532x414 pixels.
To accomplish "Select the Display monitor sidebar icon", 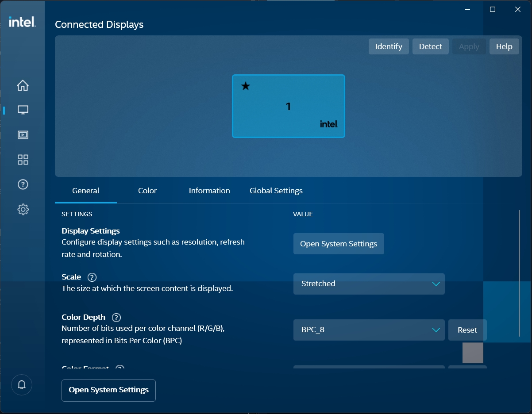I will pyautogui.click(x=23, y=110).
